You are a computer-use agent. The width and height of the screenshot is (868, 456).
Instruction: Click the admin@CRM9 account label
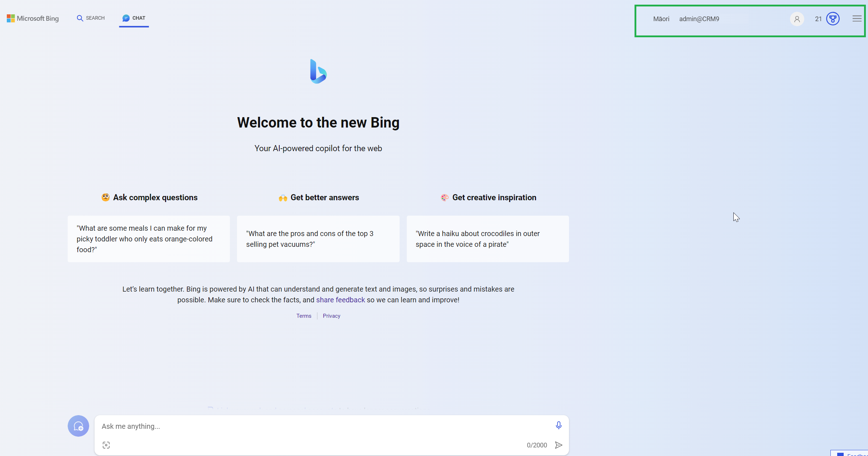pos(699,19)
